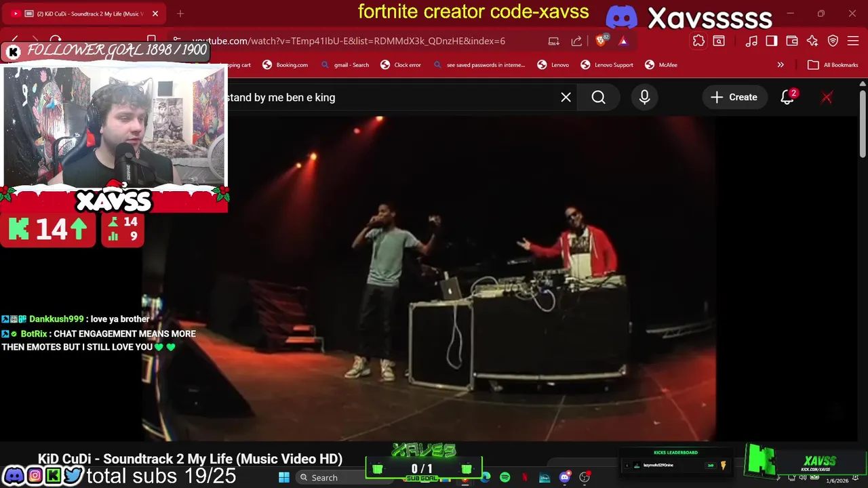Open the McAfee bookmark
Image resolution: width=868 pixels, height=488 pixels.
tap(661, 65)
